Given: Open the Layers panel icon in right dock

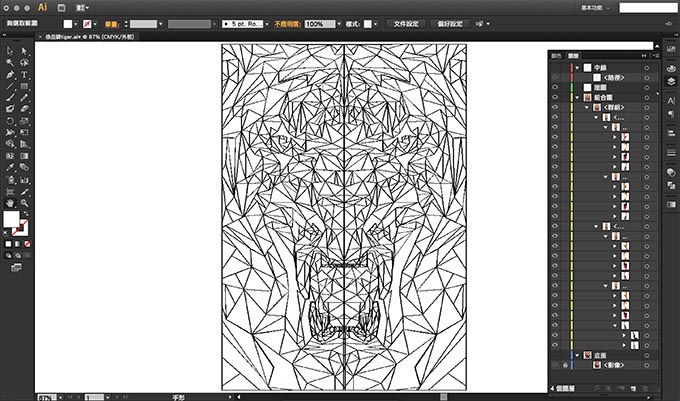Looking at the screenshot, I should pyautogui.click(x=671, y=81).
